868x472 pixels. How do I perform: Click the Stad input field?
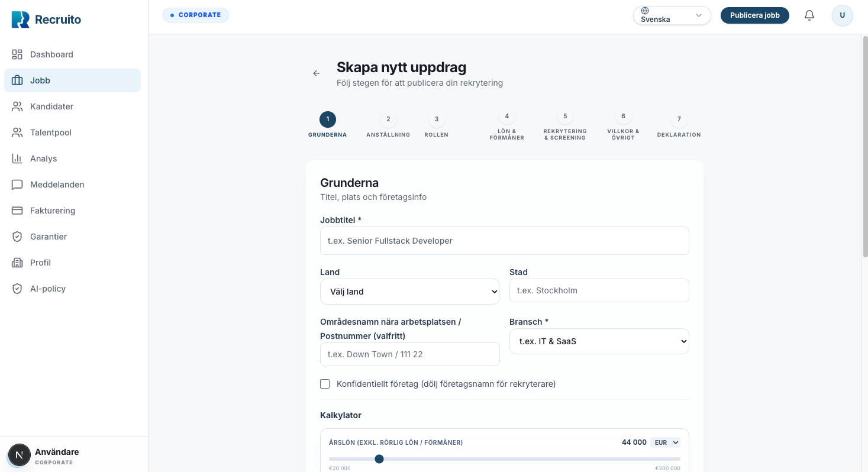point(599,290)
